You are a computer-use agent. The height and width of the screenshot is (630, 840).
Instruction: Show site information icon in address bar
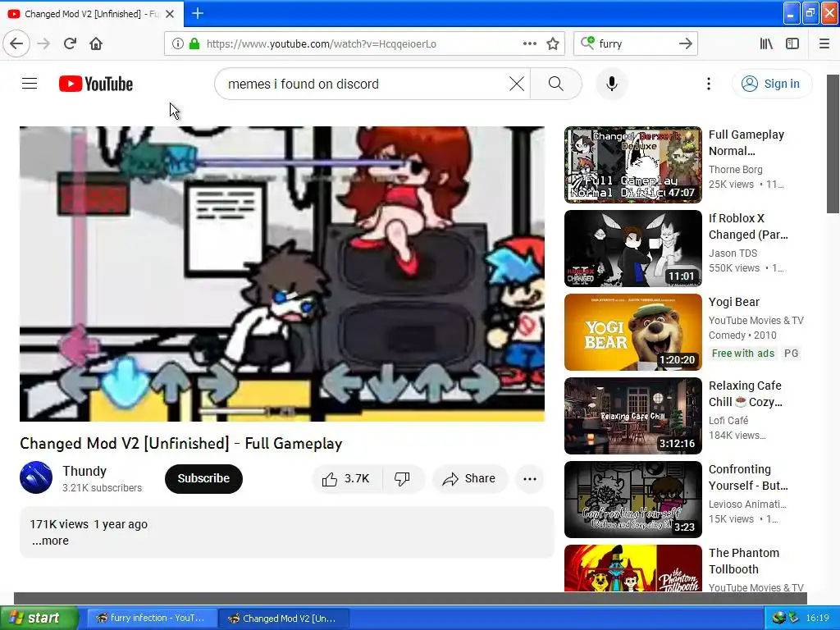[178, 44]
